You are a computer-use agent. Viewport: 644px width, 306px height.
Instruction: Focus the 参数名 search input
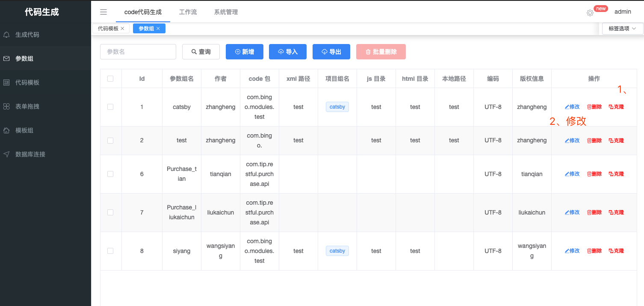click(x=138, y=52)
